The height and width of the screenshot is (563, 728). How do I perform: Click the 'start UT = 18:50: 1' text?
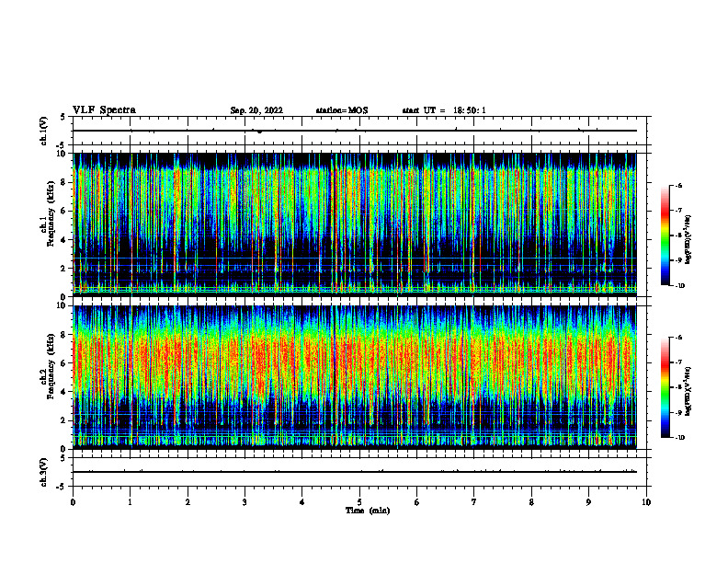[x=444, y=110]
